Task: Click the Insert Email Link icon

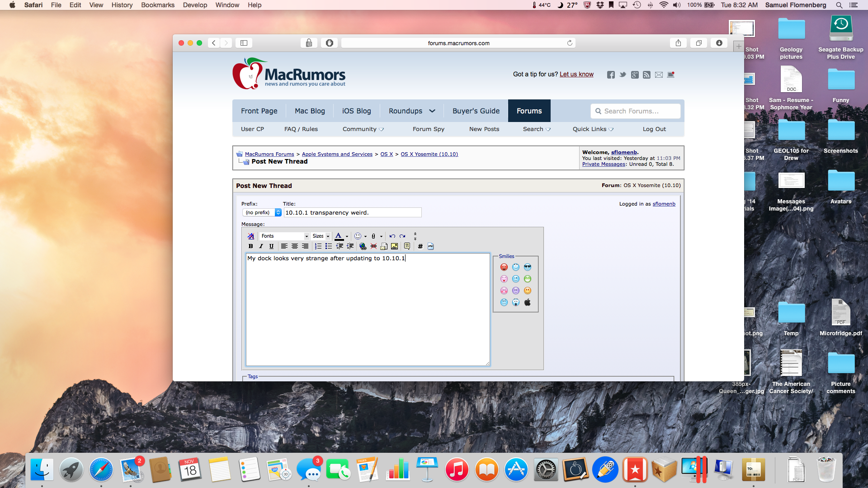Action: [384, 246]
